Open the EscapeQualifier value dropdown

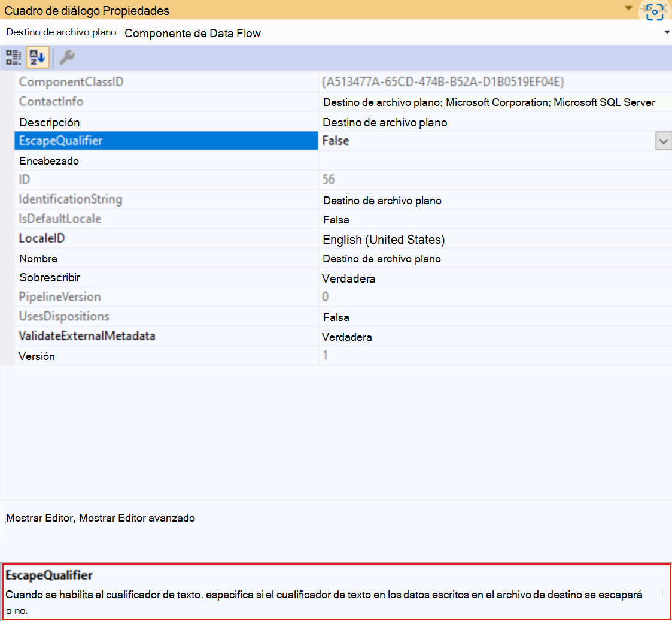tap(663, 141)
